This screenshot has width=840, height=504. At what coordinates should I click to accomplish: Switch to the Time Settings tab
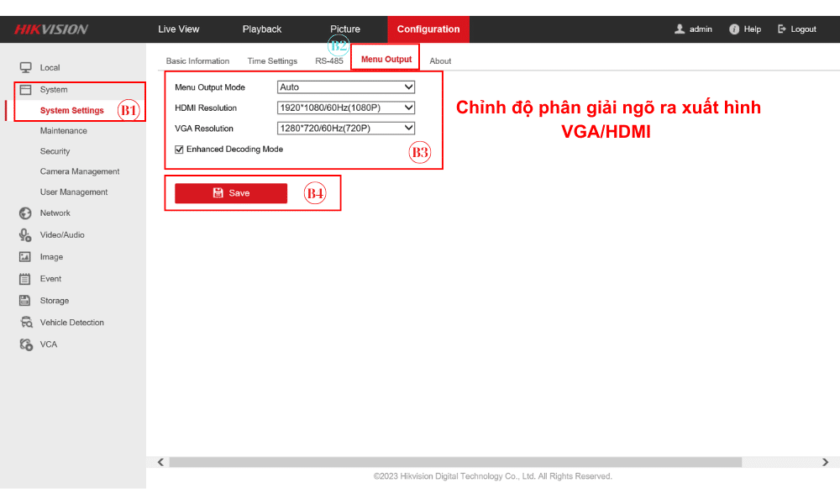tap(272, 61)
